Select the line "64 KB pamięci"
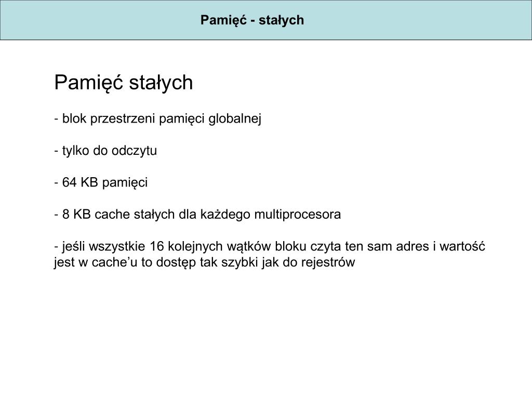Viewport: 532px width, 399px height. 101,182
